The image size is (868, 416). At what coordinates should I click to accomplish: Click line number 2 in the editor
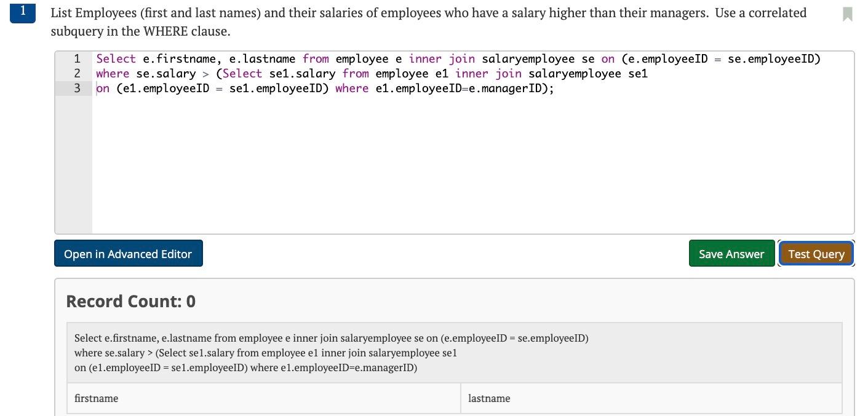(77, 73)
